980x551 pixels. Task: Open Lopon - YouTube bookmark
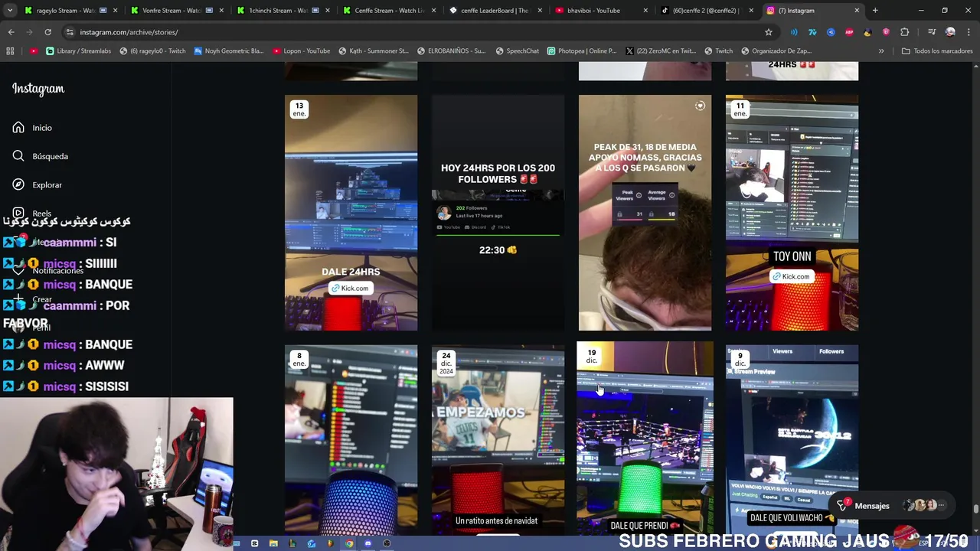pos(301,51)
